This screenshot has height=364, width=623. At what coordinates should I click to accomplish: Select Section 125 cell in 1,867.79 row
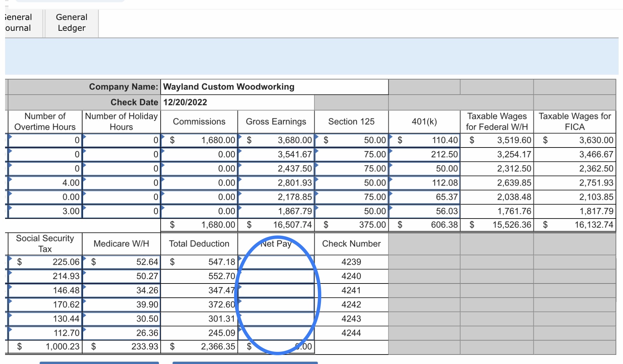[x=351, y=211]
